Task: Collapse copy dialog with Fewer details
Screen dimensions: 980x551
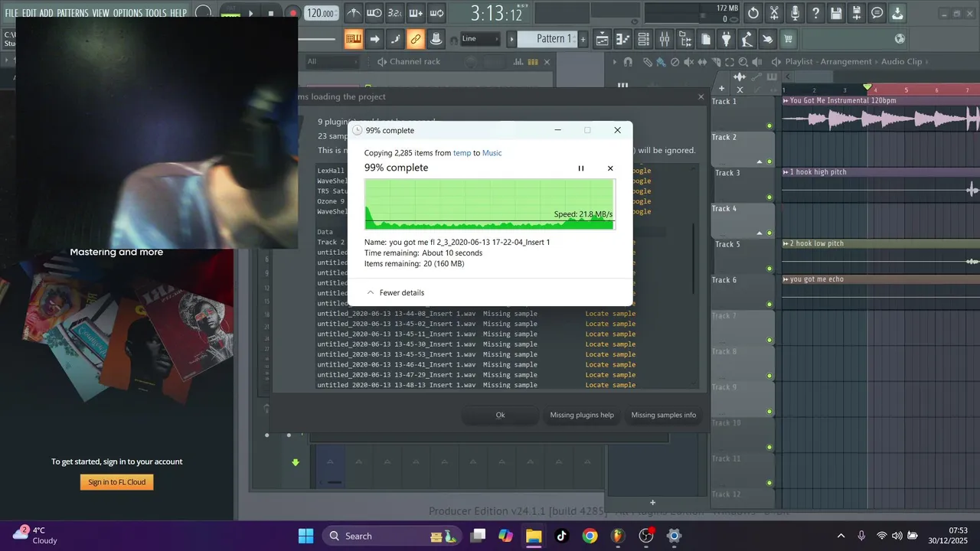Action: click(395, 292)
